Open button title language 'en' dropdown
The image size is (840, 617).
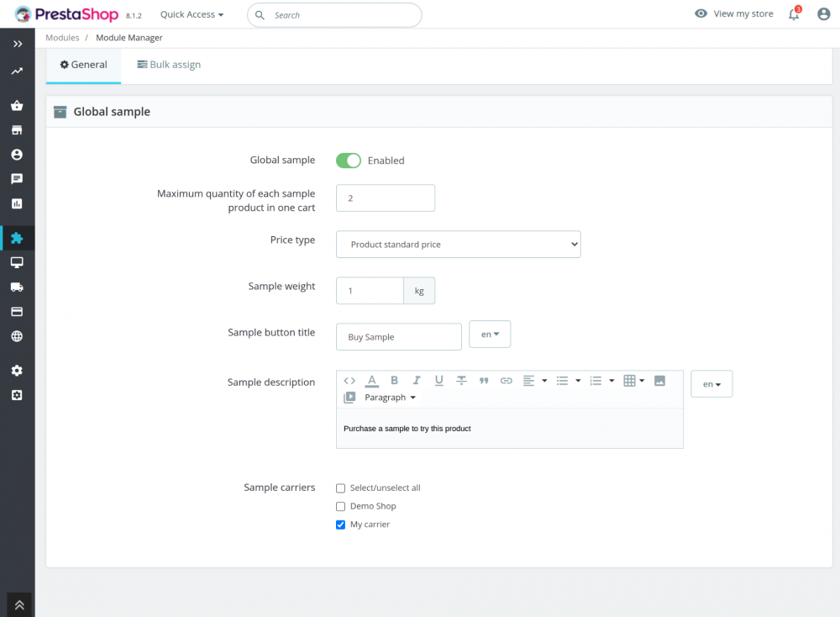click(490, 335)
